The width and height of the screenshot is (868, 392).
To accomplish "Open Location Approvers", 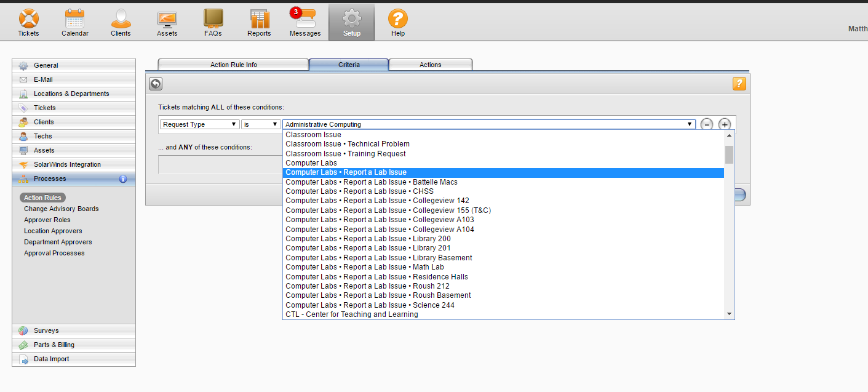I will coord(53,231).
